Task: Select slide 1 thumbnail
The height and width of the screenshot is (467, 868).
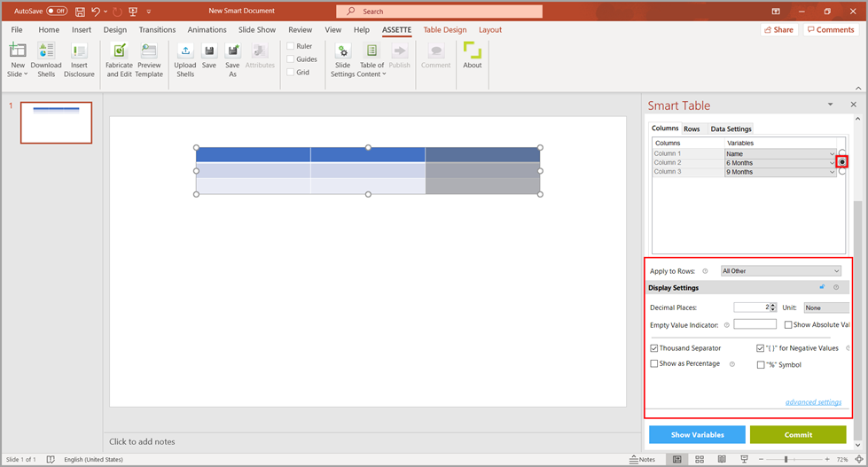Action: (x=56, y=122)
